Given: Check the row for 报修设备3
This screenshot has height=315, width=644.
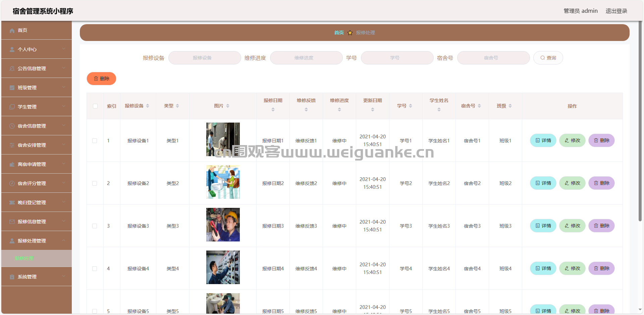Looking at the screenshot, I should pyautogui.click(x=95, y=226).
